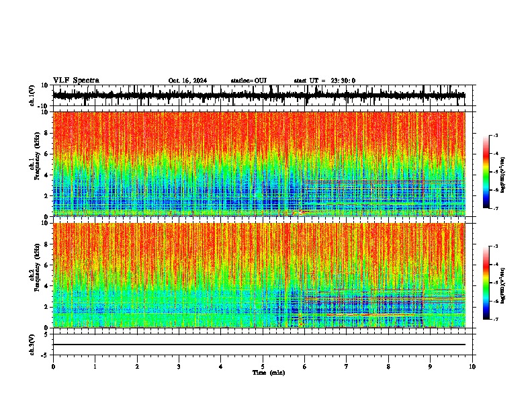Click the time axis tick label 5

pyautogui.click(x=263, y=367)
